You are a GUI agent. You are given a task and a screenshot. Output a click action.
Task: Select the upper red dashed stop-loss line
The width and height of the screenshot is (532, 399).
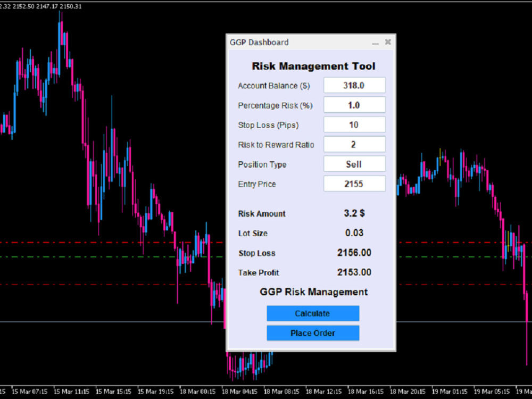point(112,243)
